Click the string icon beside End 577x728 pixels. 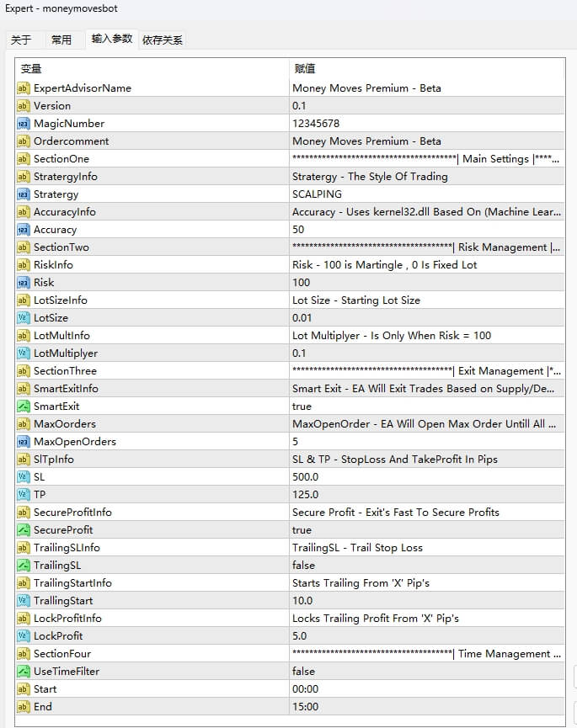[24, 707]
